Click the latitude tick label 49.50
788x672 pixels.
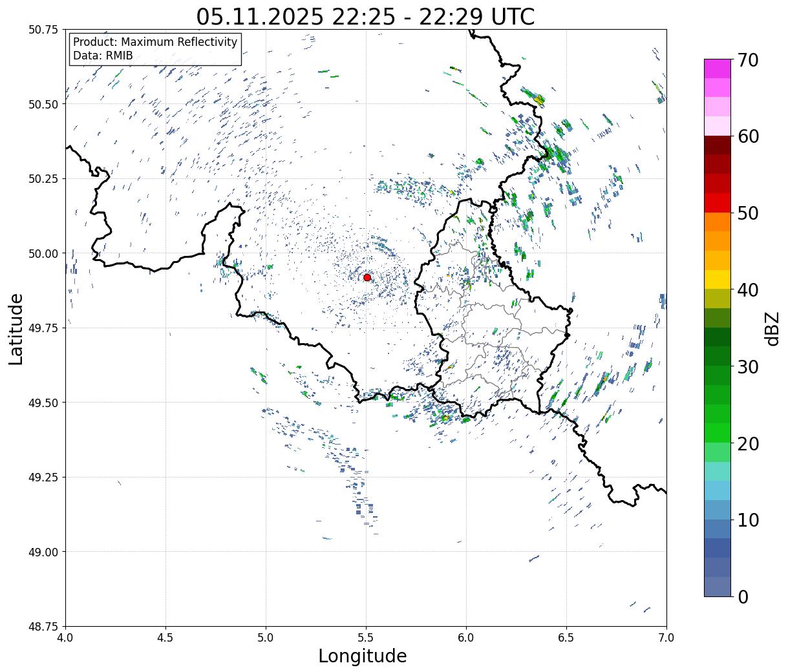click(44, 403)
